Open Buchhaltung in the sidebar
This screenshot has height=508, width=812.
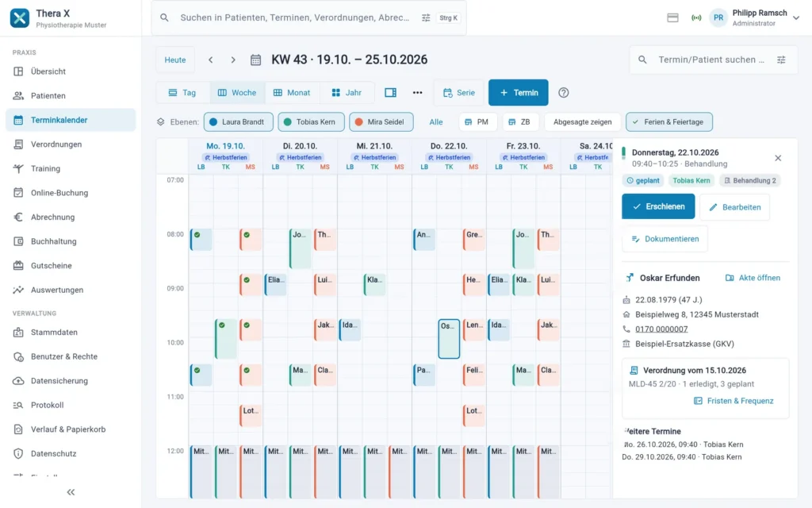pyautogui.click(x=71, y=241)
